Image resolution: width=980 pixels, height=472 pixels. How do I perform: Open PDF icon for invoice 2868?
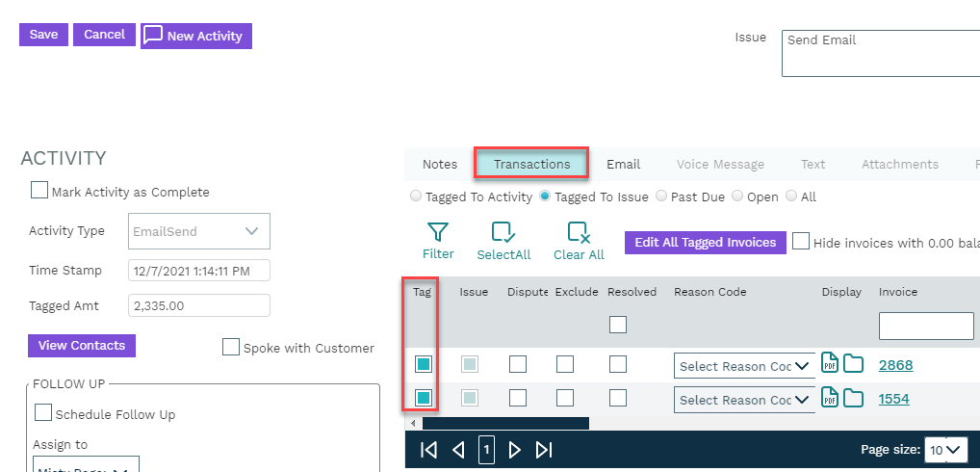(x=830, y=364)
